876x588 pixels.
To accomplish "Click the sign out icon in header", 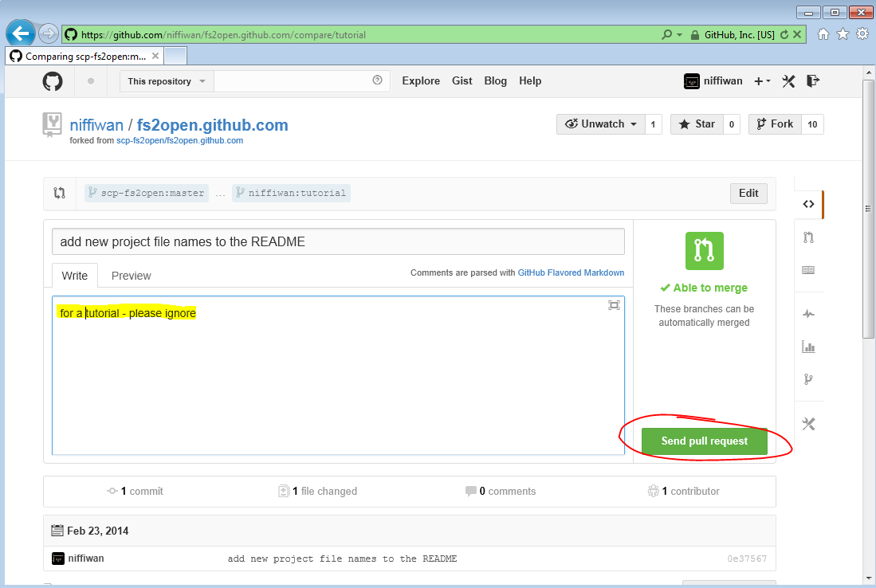I will tap(812, 81).
